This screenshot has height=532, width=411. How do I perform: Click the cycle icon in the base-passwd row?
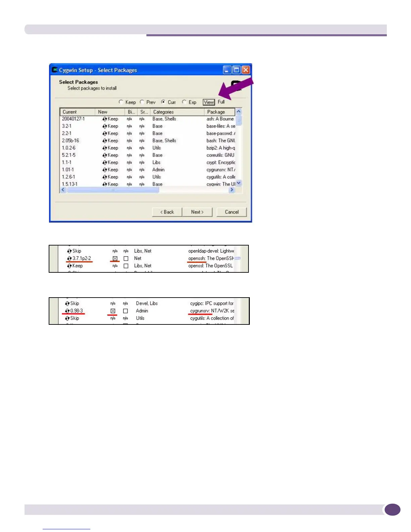coord(105,133)
